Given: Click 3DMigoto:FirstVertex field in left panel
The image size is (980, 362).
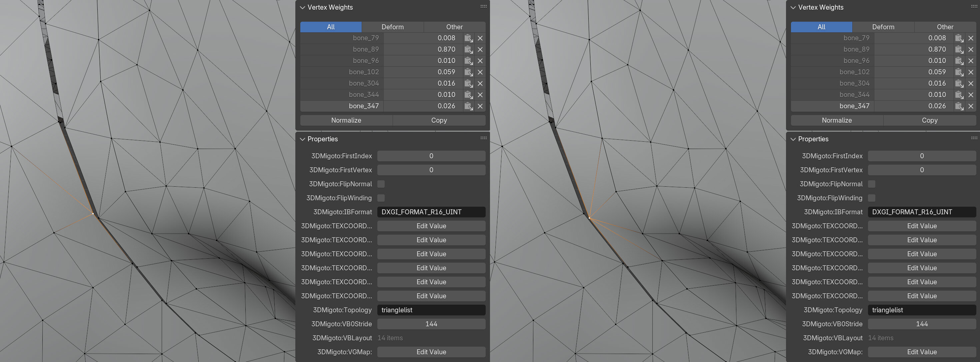Looking at the screenshot, I should (x=431, y=170).
